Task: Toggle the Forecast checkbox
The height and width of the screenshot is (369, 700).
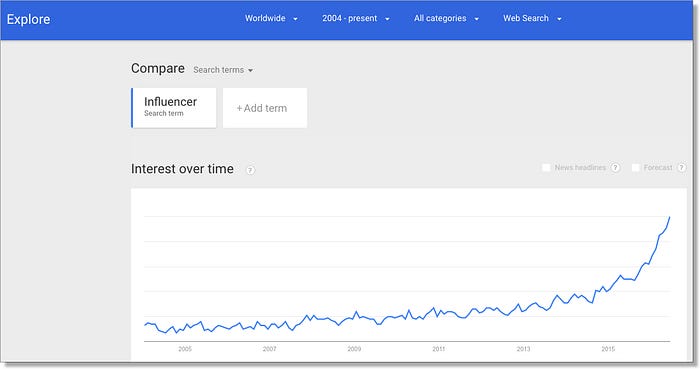Action: 636,168
